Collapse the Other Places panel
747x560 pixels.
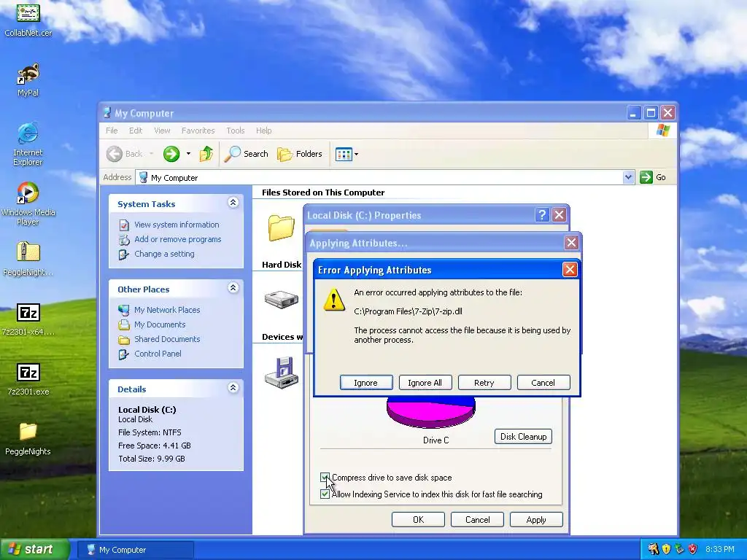pyautogui.click(x=233, y=287)
